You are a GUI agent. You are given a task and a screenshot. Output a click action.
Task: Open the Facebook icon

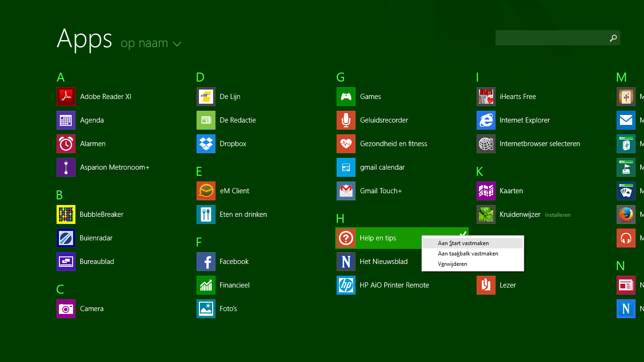(206, 262)
